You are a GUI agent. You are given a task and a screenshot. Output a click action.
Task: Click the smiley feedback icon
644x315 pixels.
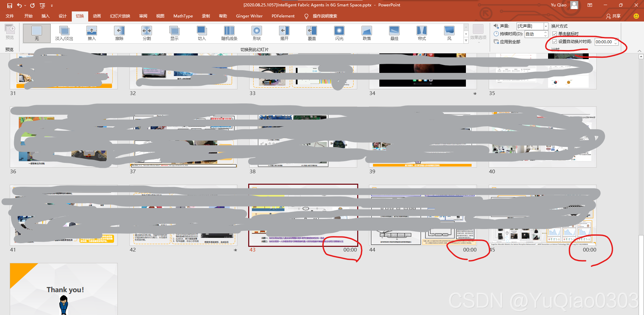point(636,16)
